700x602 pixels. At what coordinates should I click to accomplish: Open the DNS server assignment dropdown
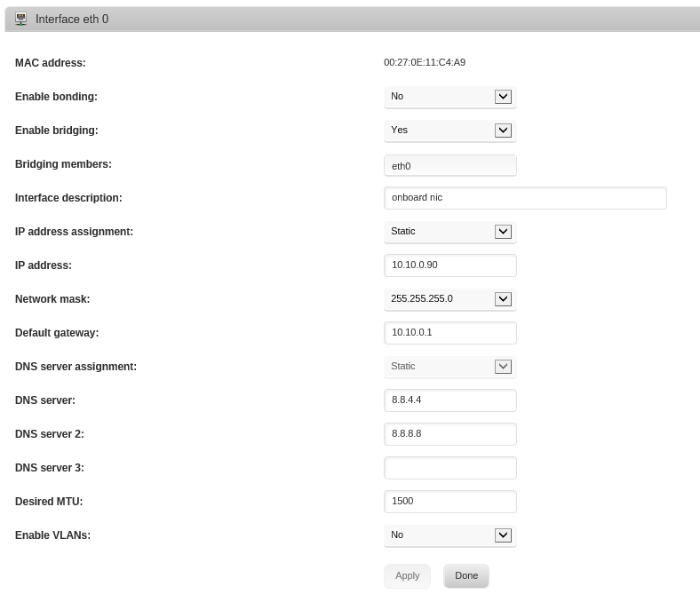pyautogui.click(x=450, y=367)
